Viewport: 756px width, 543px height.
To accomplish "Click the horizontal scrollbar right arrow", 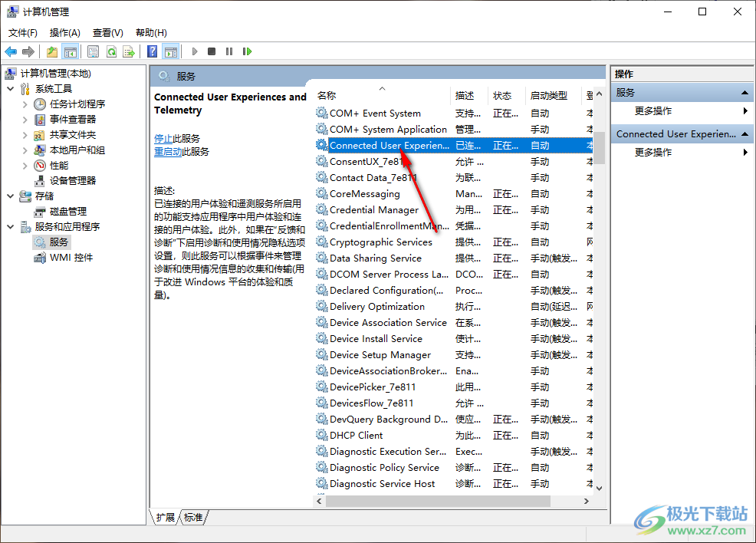I will pyautogui.click(x=587, y=502).
